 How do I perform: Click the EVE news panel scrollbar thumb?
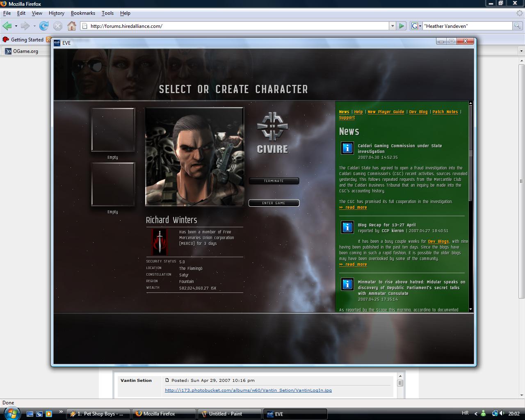pyautogui.click(x=470, y=154)
